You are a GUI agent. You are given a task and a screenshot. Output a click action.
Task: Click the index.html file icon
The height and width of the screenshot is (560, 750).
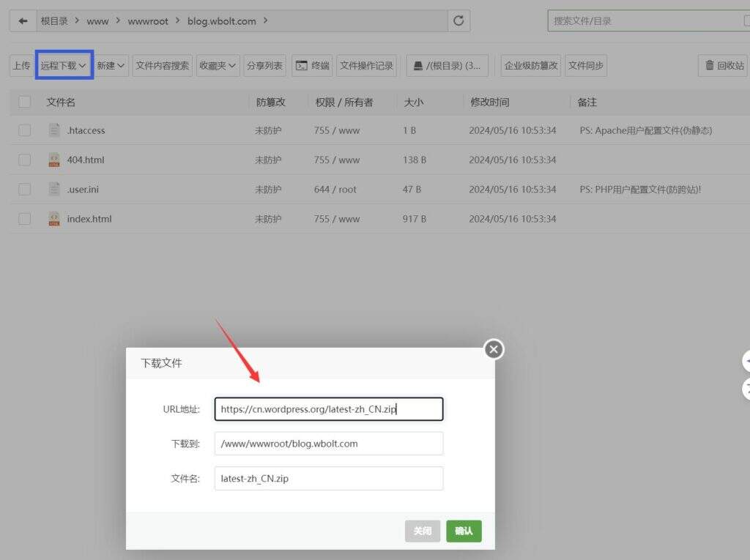54,218
